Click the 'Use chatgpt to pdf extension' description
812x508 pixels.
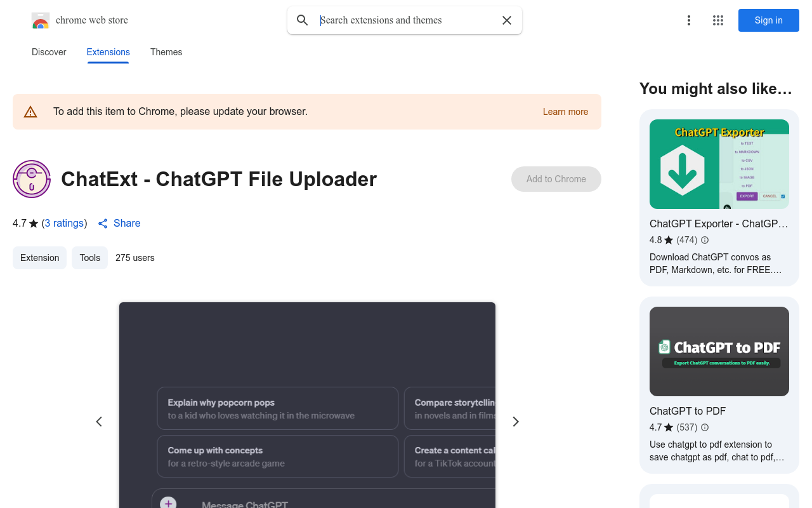(x=717, y=451)
